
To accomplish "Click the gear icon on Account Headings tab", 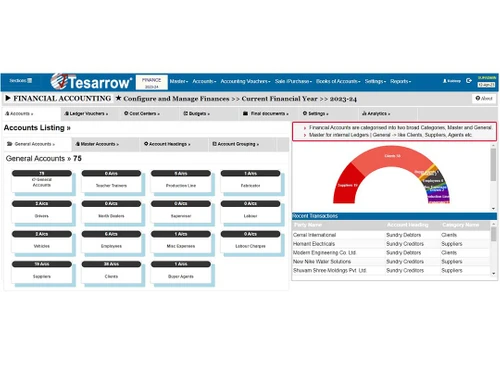I will tap(146, 144).
